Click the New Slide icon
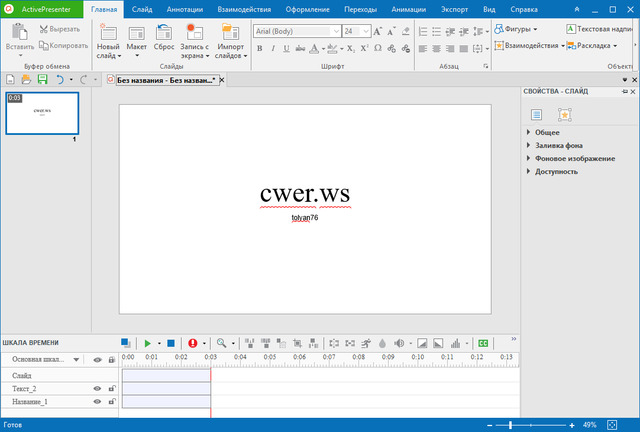 (107, 35)
